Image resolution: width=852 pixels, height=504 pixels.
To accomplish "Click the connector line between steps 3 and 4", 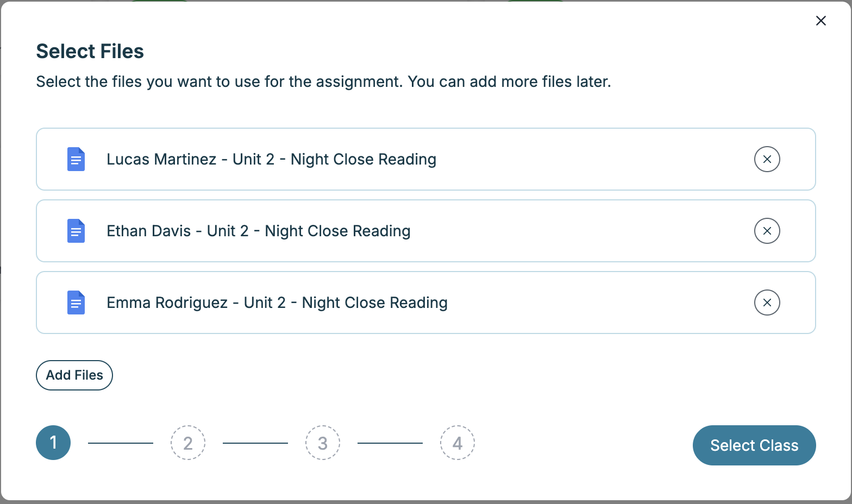I will [390, 443].
